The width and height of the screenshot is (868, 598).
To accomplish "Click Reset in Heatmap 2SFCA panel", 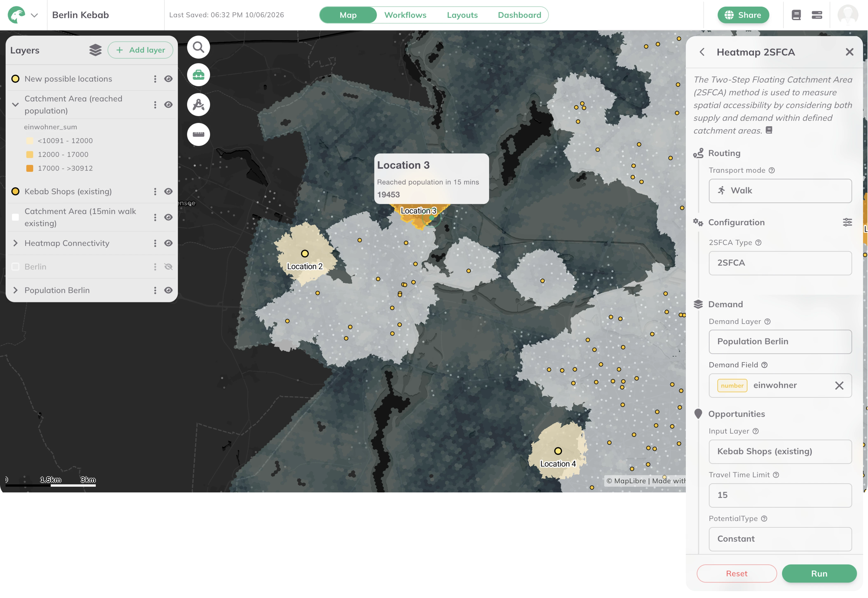I will [736, 574].
